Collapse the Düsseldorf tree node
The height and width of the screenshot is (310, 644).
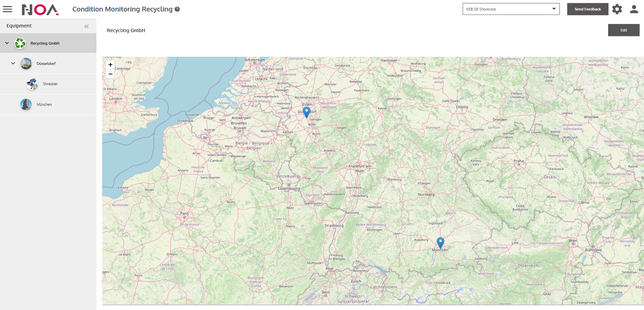click(13, 63)
